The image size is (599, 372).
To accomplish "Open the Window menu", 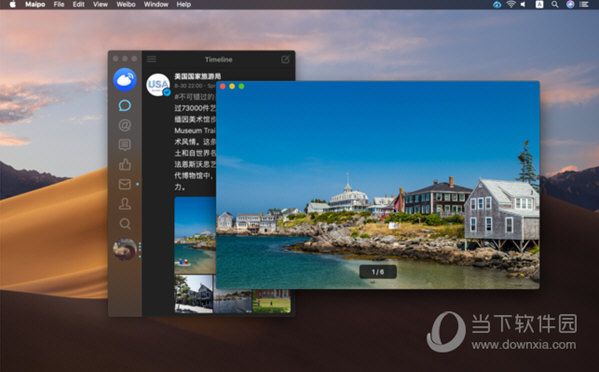I will click(156, 5).
